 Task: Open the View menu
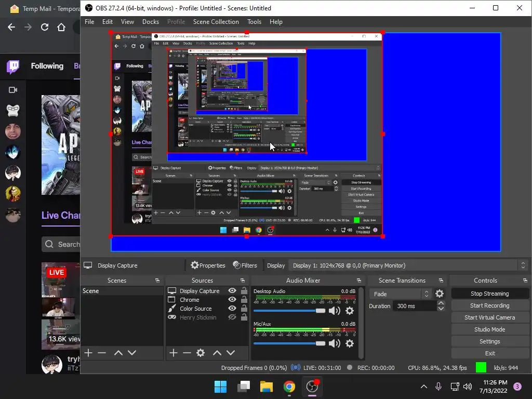[127, 22]
